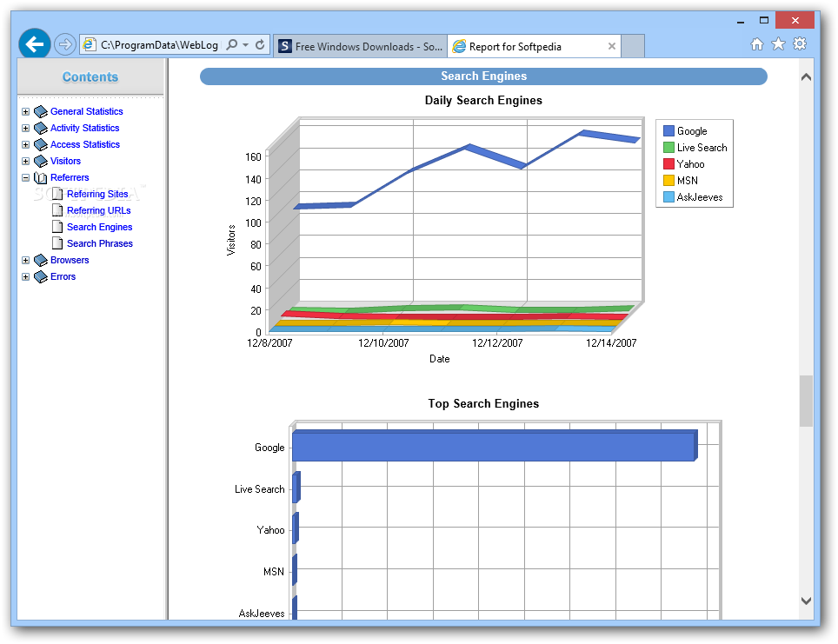This screenshot has width=838, height=644.
Task: Click the book icon beside Visitors
Action: point(41,162)
